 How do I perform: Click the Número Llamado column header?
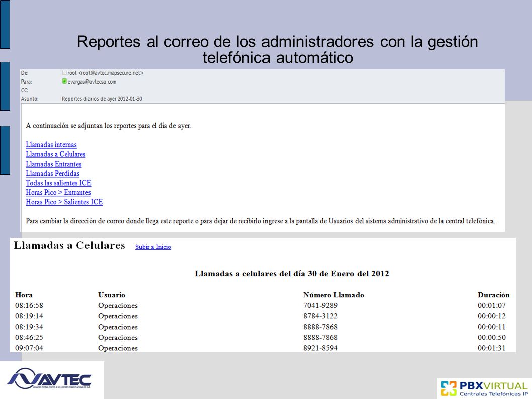tap(333, 295)
